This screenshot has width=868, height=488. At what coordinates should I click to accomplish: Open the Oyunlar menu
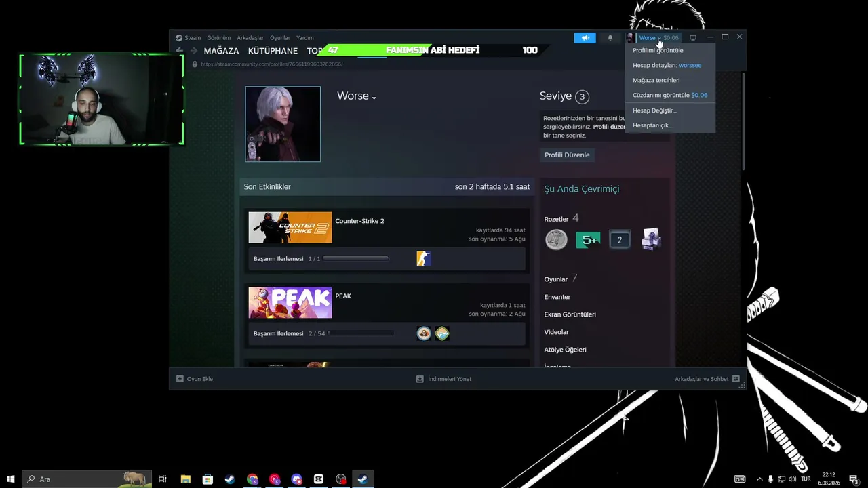click(280, 38)
